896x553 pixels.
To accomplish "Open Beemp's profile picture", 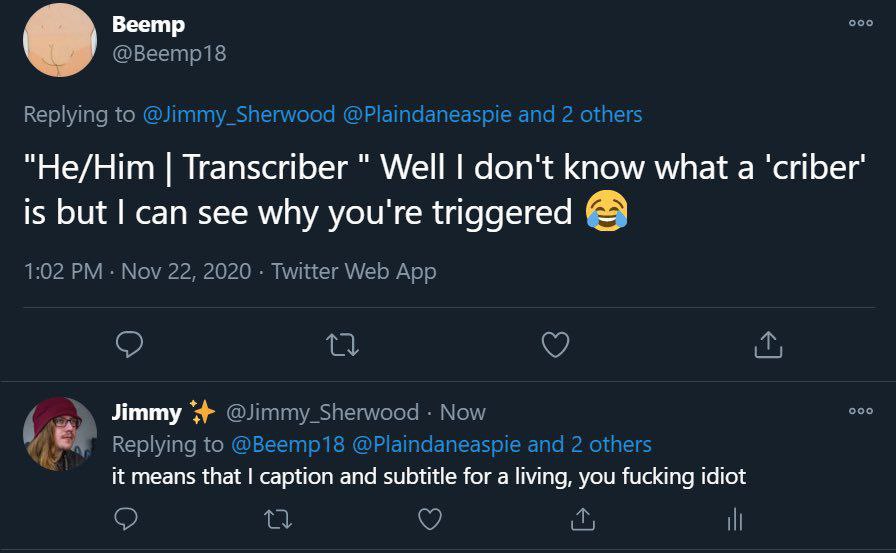I will pos(60,40).
